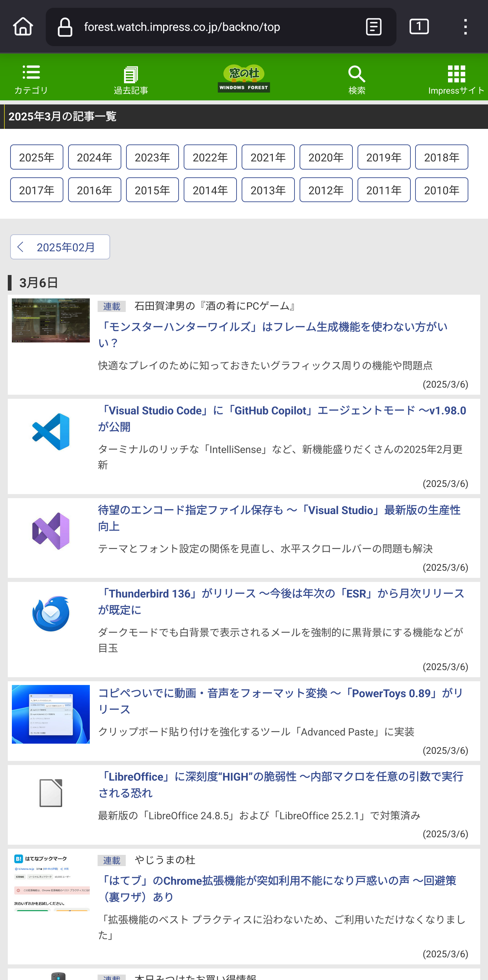Select the 2012年 year button

326,190
